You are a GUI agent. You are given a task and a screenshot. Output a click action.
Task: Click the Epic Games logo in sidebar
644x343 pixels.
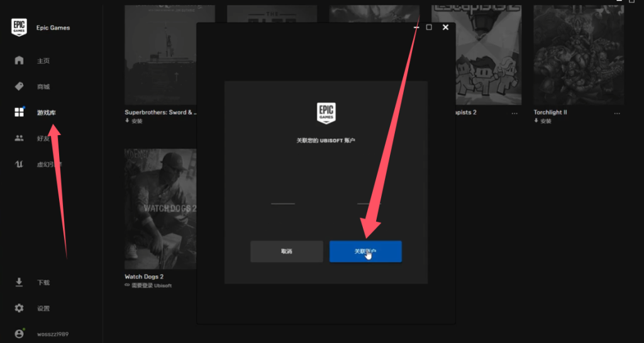pyautogui.click(x=19, y=28)
